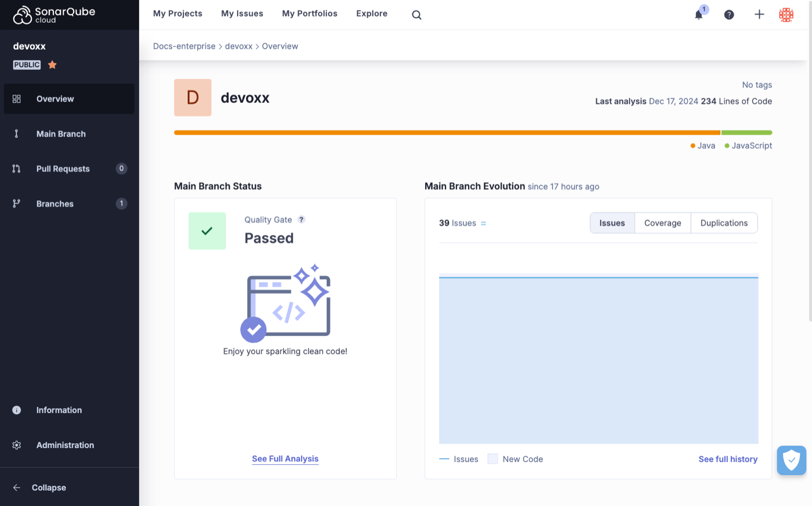
Task: Check notifications via the bell icon
Action: click(699, 15)
